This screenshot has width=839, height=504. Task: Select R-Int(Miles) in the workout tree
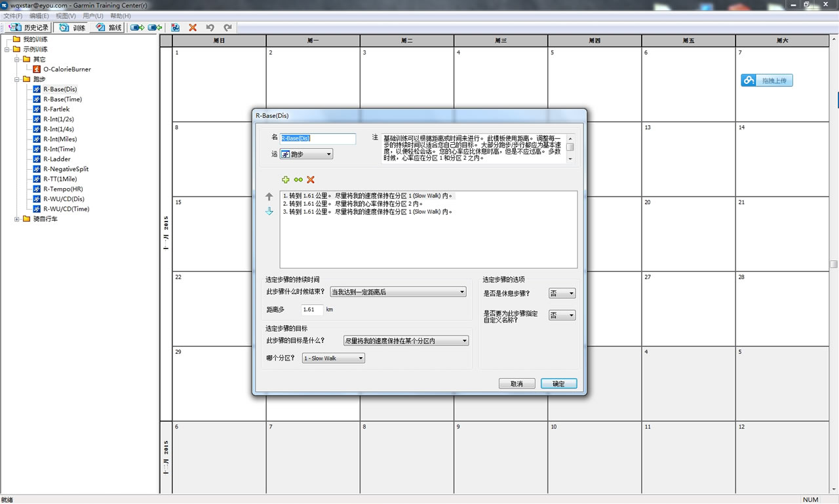(x=60, y=139)
